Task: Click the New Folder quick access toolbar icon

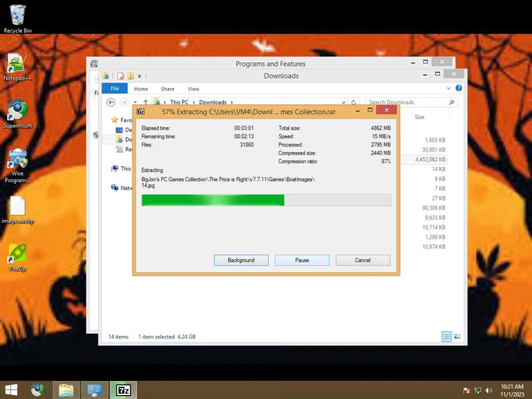Action: (131, 76)
